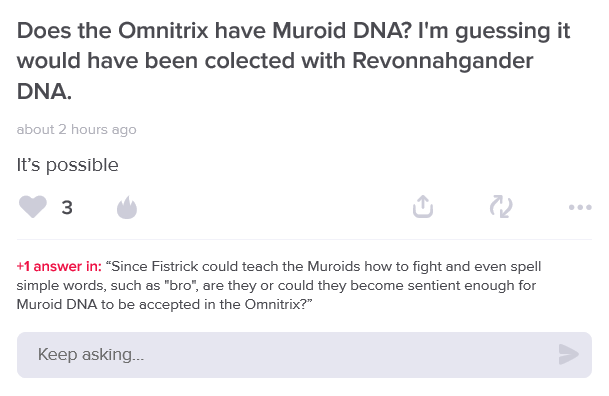Give a flame reward to this answer
609x396 pixels.
127,207
